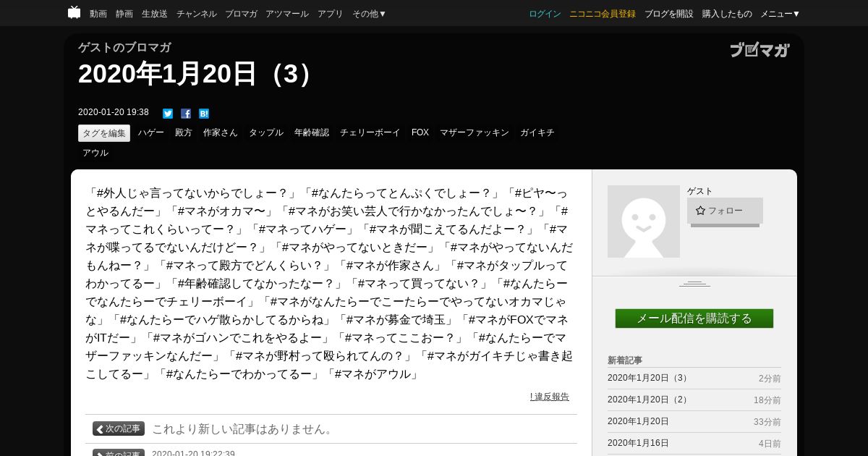Select the チェリーボーイ tag
This screenshot has width=868, height=456.
point(370,133)
